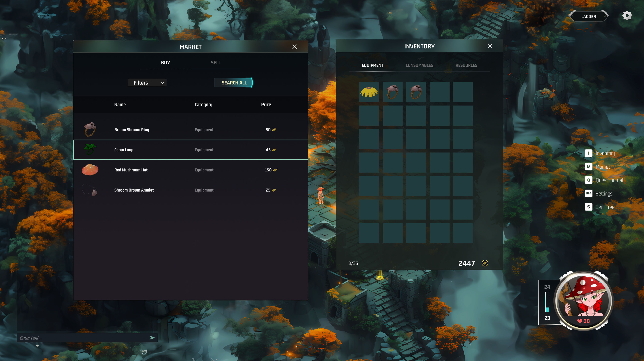
Task: Open the LADDER button
Action: (588, 16)
